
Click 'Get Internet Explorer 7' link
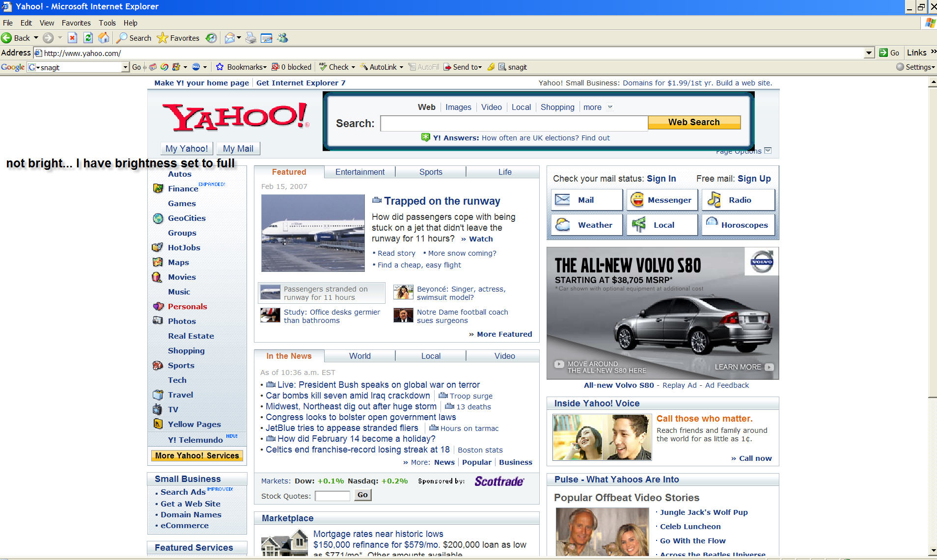tap(301, 82)
